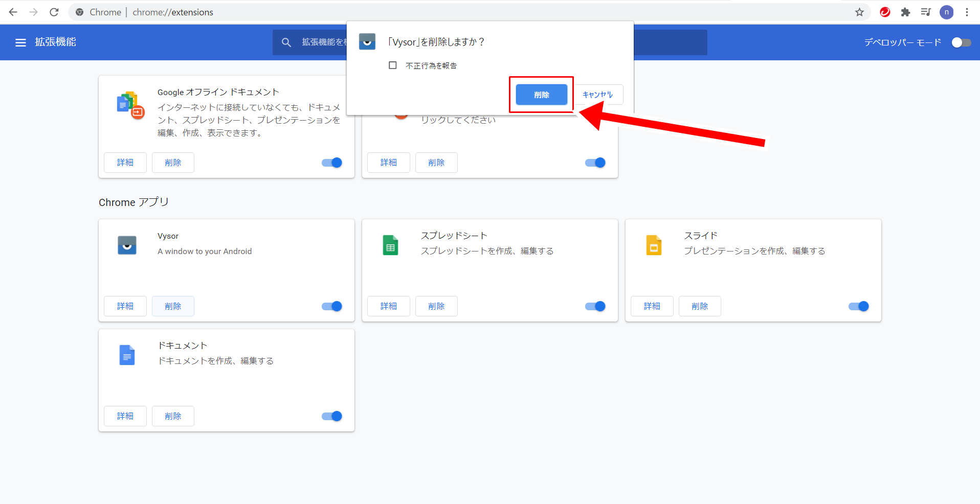Confirm removal with the blue 削除 button
The width and height of the screenshot is (980, 504).
pos(542,95)
